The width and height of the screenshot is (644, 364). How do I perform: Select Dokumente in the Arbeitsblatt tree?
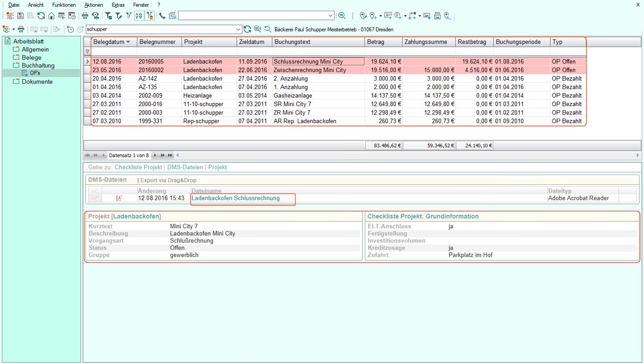(37, 82)
